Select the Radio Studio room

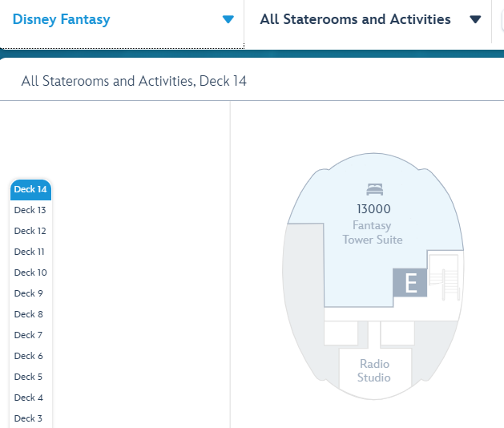point(374,371)
